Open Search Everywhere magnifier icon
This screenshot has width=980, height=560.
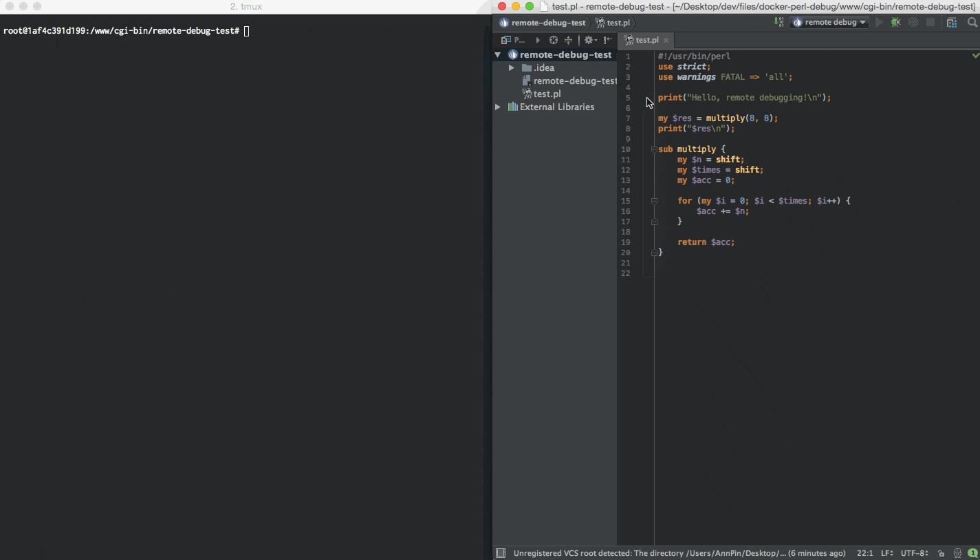point(972,22)
